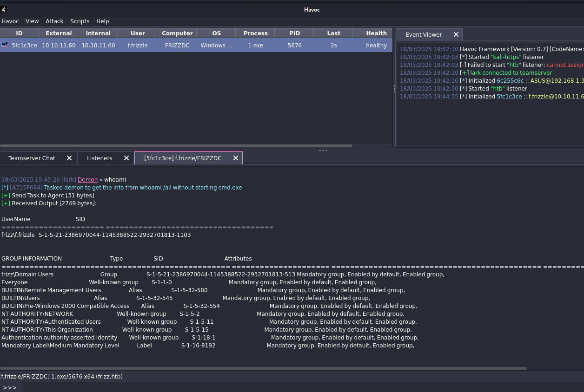This screenshot has width=584, height=392.
Task: Click the Havoc app icon in title bar
Action: (4, 9)
